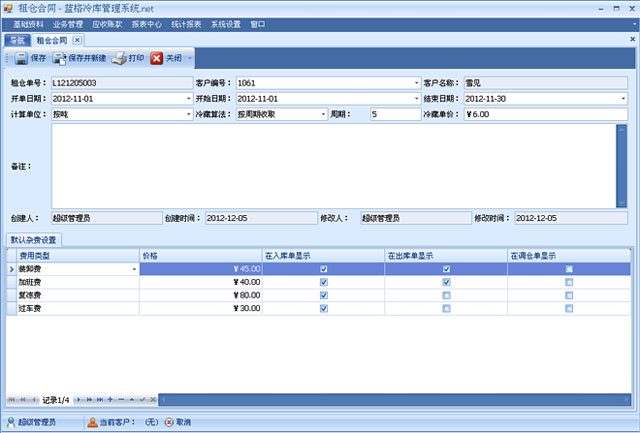Delete fee row with minus icon
640x433 pixels.
(121, 400)
